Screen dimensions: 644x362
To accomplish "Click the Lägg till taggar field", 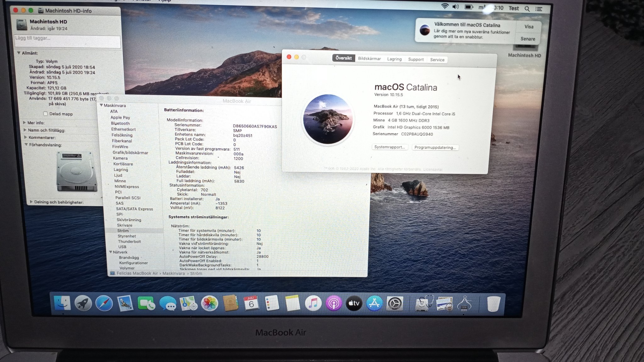I will coord(67,41).
